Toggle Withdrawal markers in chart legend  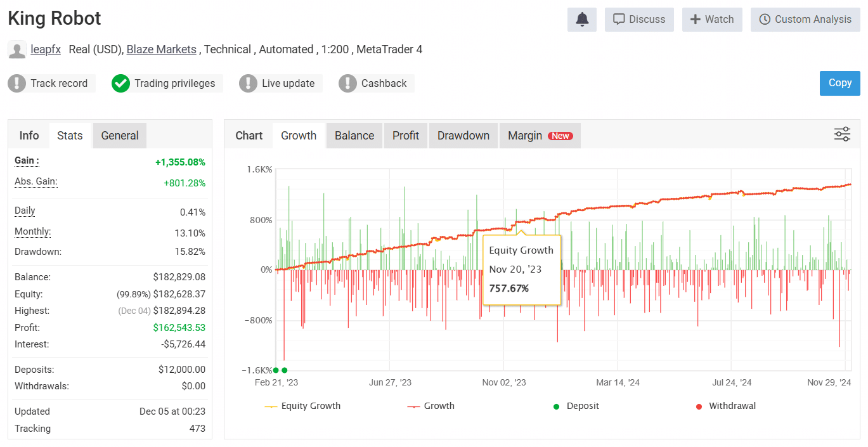[725, 406]
